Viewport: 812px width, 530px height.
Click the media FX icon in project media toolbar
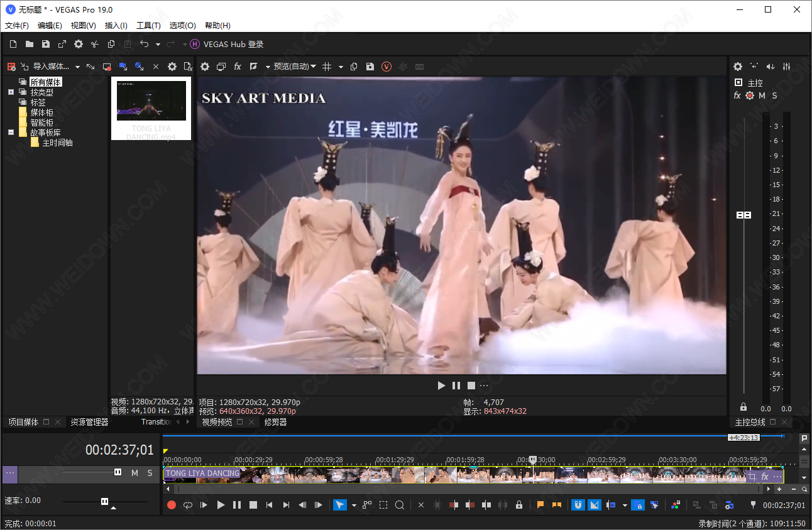click(187, 67)
